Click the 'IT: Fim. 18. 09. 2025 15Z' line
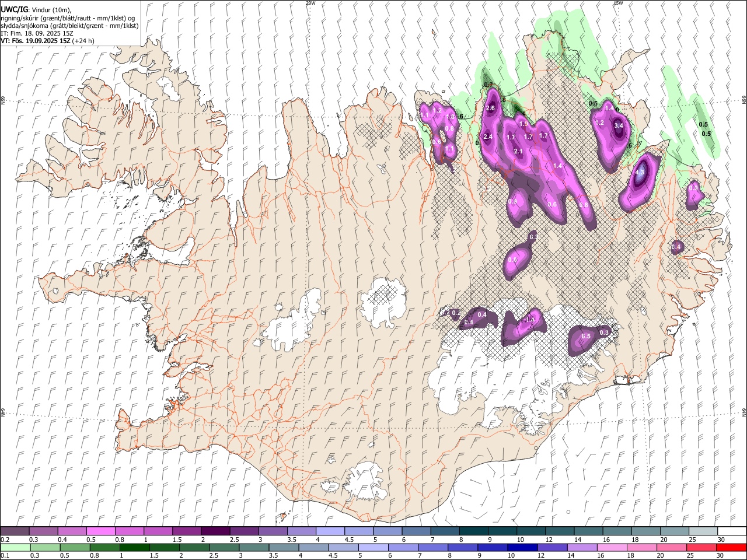The image size is (747, 560). [x=37, y=33]
